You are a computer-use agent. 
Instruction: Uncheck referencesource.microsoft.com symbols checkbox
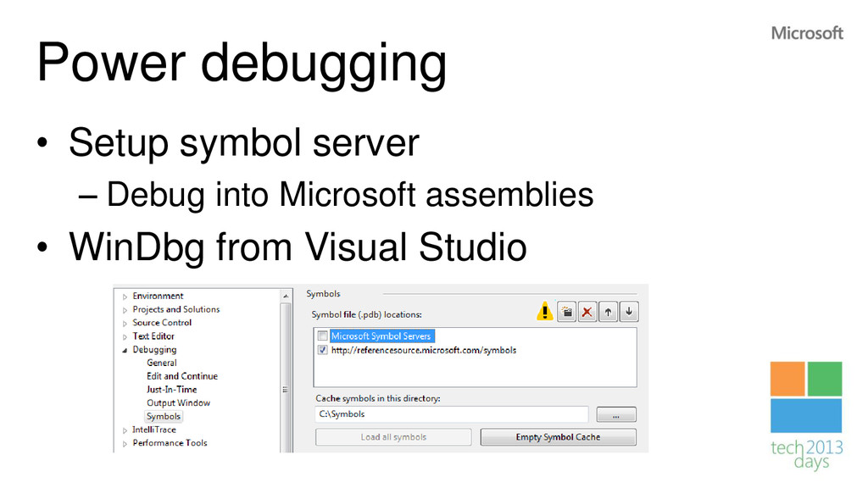pos(323,350)
